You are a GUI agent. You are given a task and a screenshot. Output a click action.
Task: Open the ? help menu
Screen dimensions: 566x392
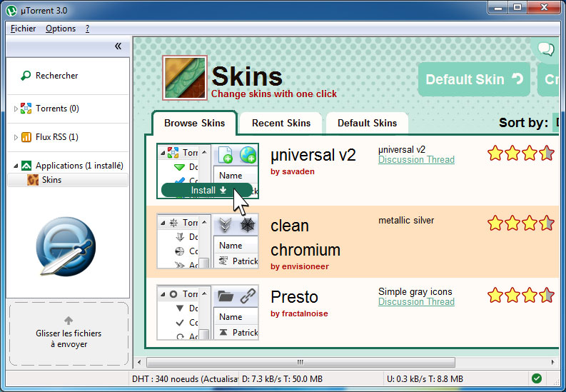click(x=87, y=29)
